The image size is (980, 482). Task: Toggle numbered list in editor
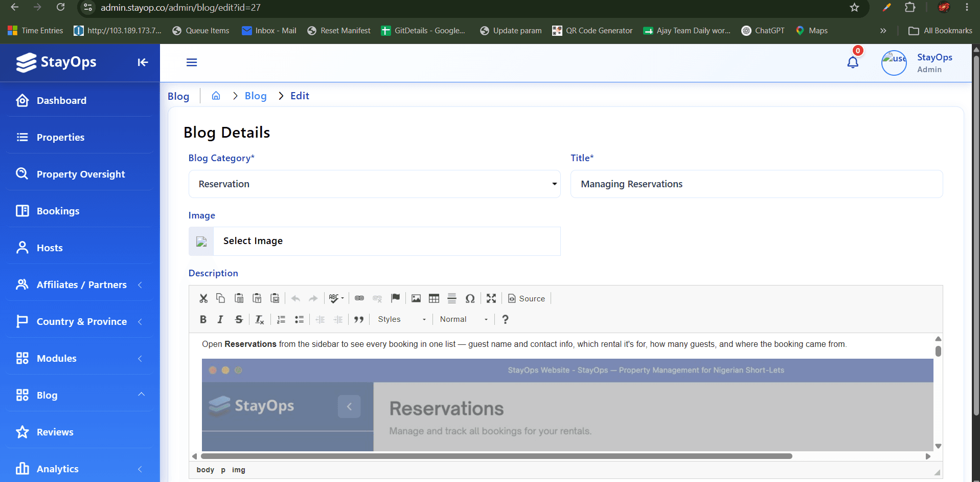281,319
